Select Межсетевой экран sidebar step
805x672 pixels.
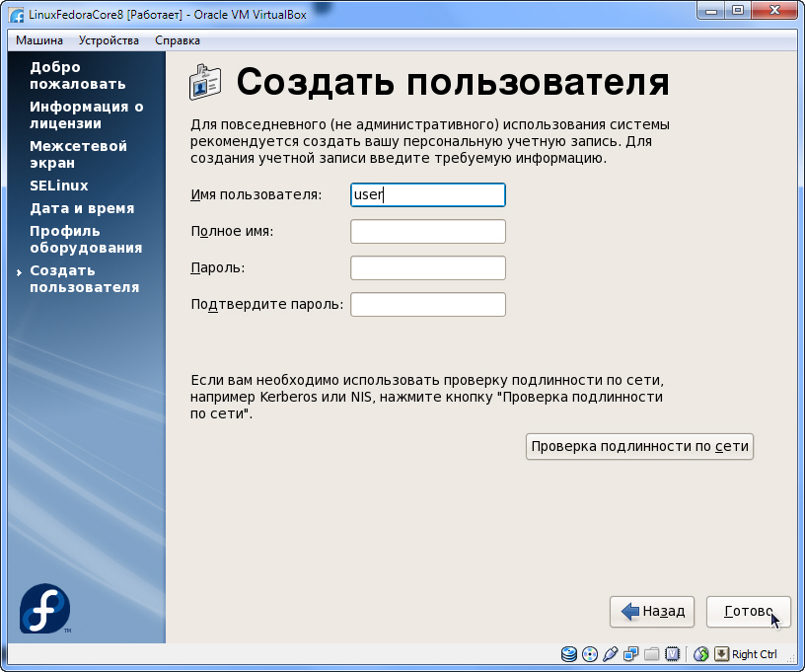pos(78,155)
